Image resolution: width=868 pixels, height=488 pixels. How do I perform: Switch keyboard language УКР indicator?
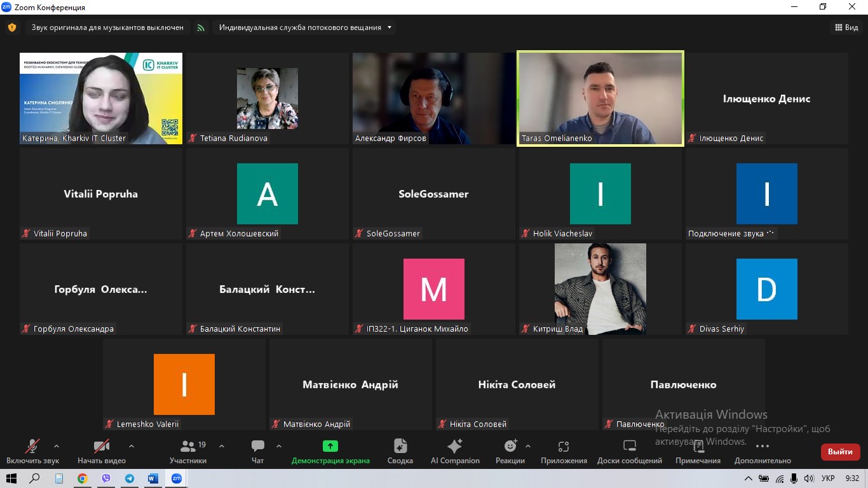tap(828, 478)
